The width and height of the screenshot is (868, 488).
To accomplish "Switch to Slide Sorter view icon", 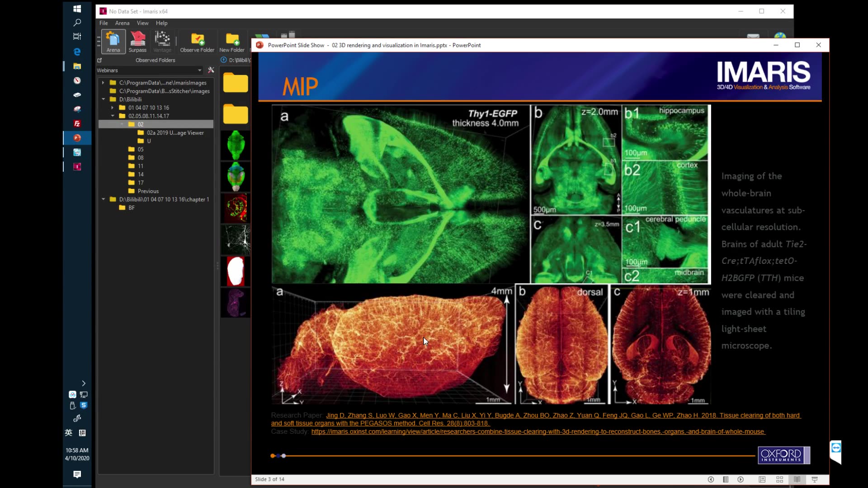I will point(779,479).
